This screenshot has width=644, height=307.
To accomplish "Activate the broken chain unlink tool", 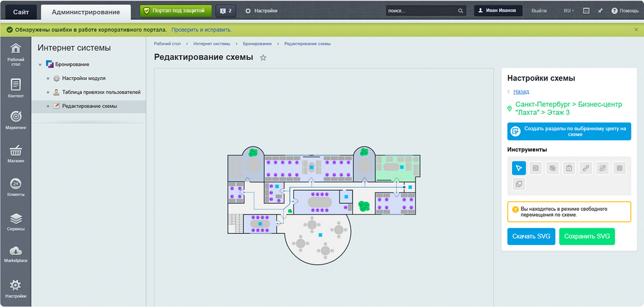I will click(x=603, y=168).
